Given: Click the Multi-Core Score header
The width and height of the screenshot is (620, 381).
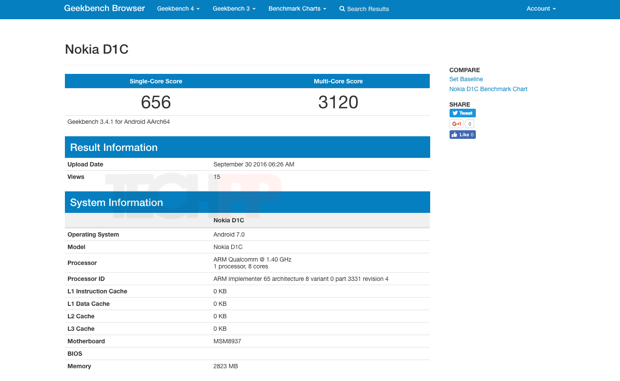Looking at the screenshot, I should [338, 81].
